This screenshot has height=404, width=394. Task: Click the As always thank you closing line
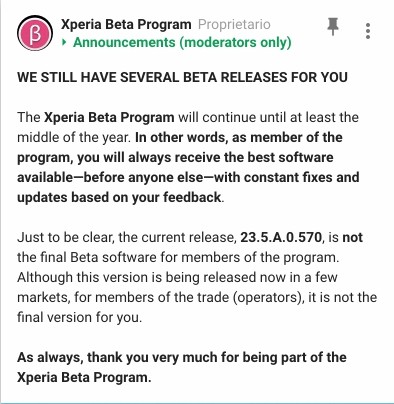pos(182,357)
